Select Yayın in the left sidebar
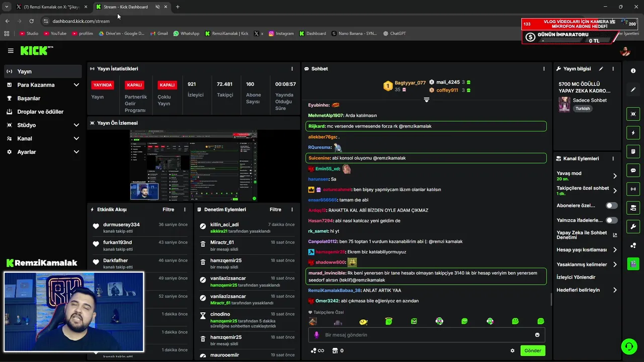Image resolution: width=644 pixels, height=362 pixels. [43, 71]
